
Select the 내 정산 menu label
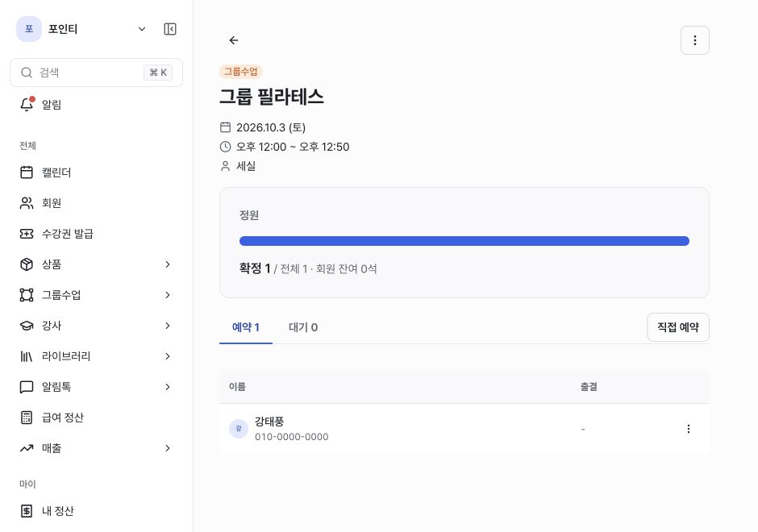[57, 511]
